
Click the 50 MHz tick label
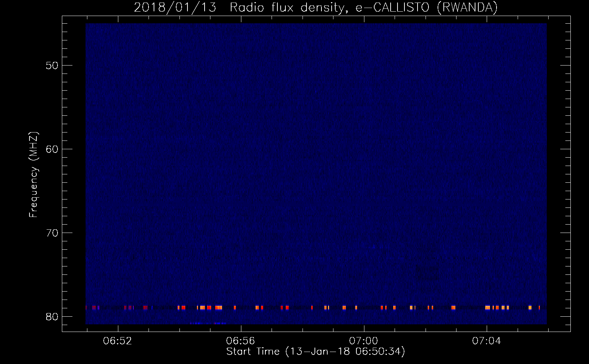click(52, 66)
